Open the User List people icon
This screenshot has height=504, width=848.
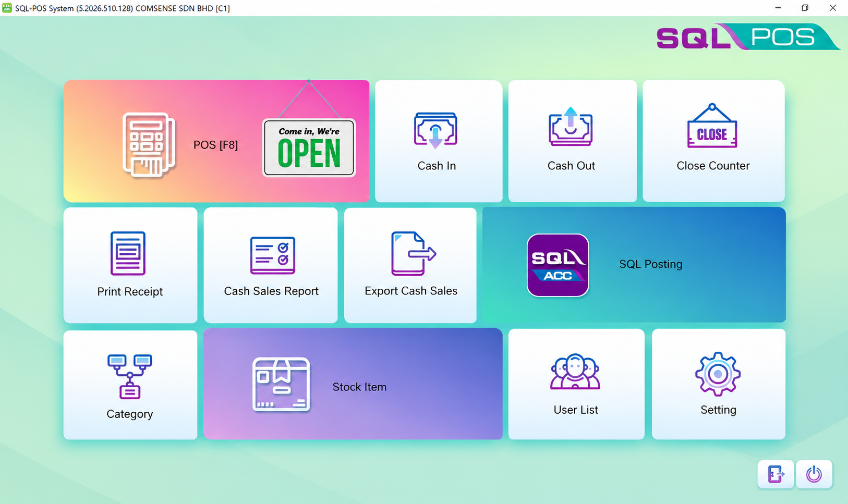pos(575,372)
